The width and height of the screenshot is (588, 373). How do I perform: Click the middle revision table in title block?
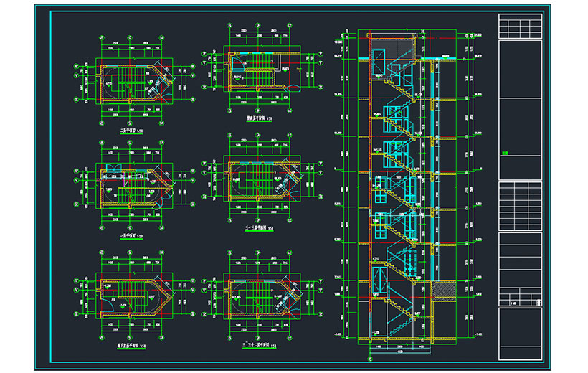coord(520,205)
